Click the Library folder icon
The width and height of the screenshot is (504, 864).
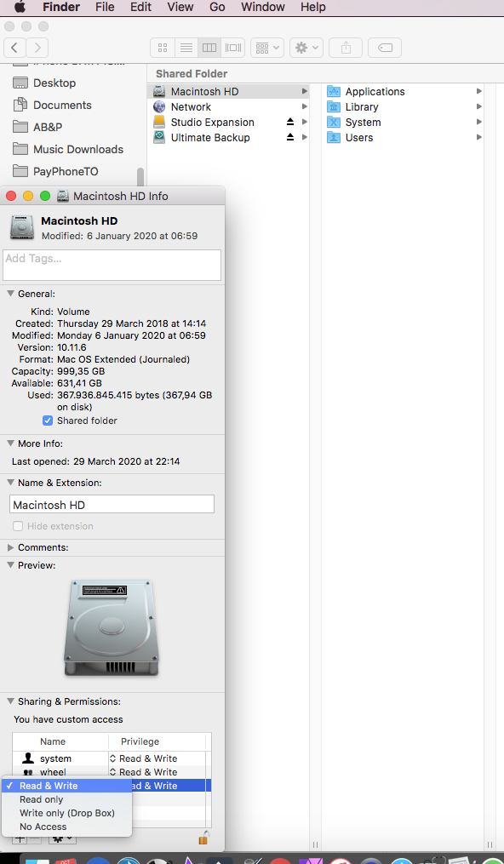click(333, 107)
